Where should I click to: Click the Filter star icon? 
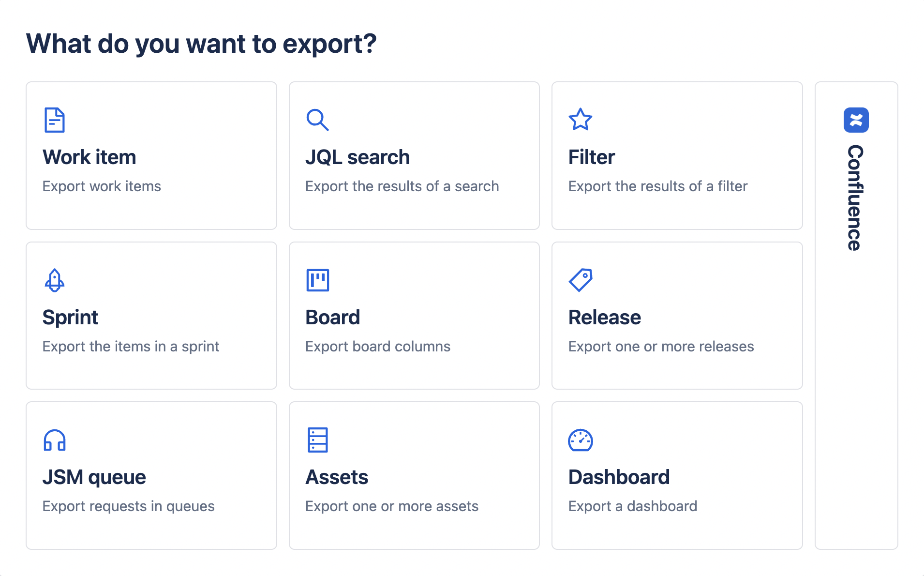(x=580, y=120)
